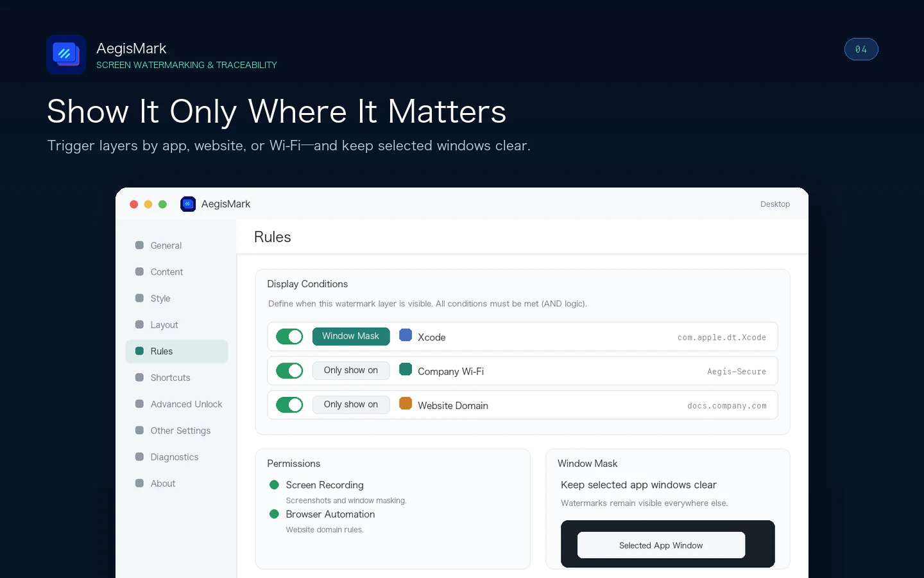Click the Style sidebar icon
924x578 pixels.
point(139,298)
